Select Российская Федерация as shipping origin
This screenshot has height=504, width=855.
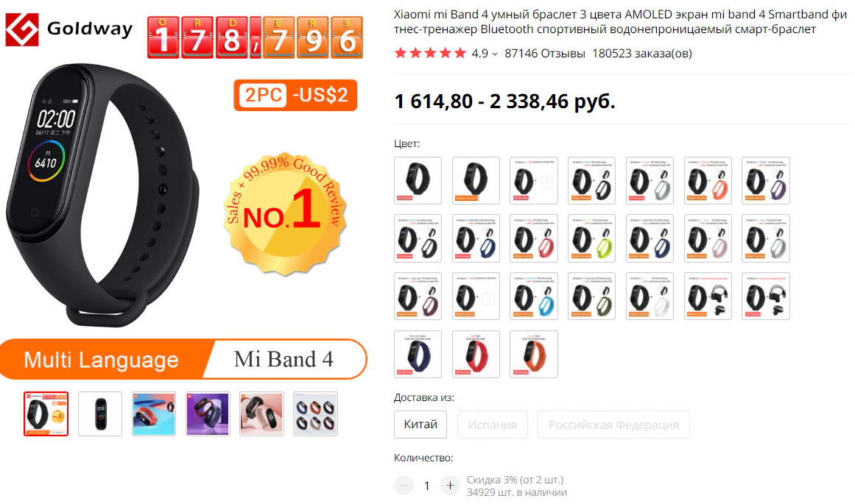tap(613, 425)
